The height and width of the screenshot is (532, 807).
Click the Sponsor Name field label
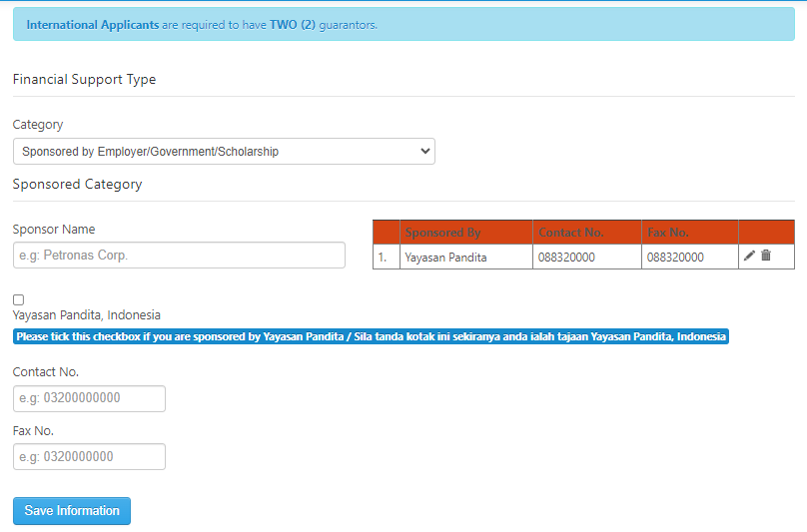[54, 230]
